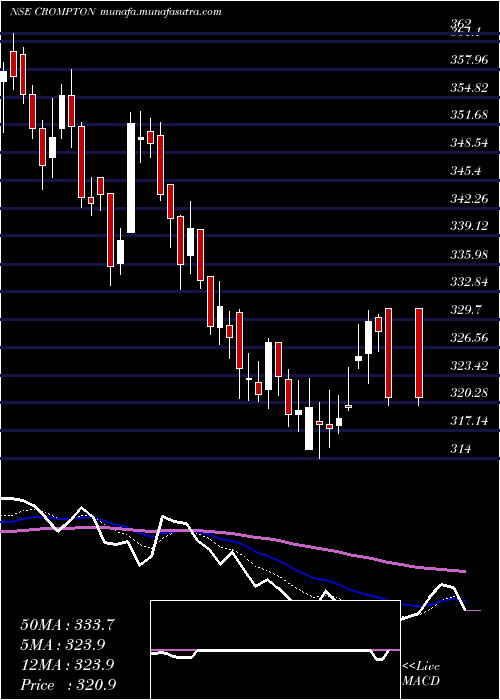
Task: Click the 351.68 price axis label
Action: click(469, 115)
